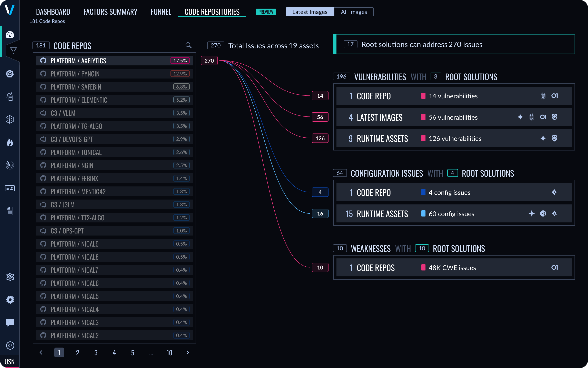The width and height of the screenshot is (588, 368).
Task: Click the 270 issues source node
Action: click(x=209, y=61)
